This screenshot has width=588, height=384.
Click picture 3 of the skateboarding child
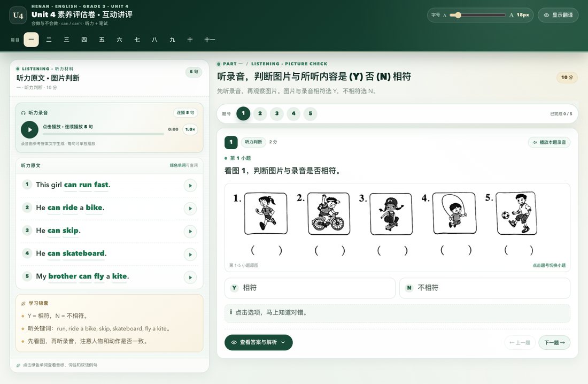click(x=391, y=214)
